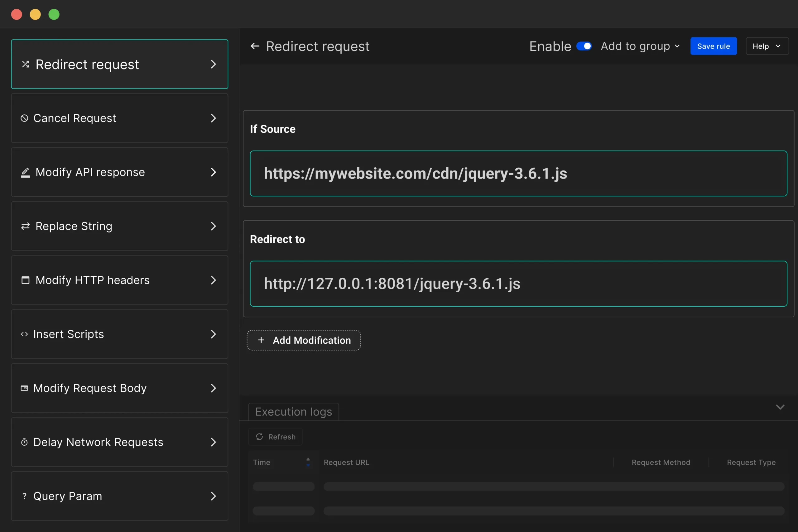Click the refresh circular arrows icon
The height and width of the screenshot is (532, 798).
tap(260, 437)
